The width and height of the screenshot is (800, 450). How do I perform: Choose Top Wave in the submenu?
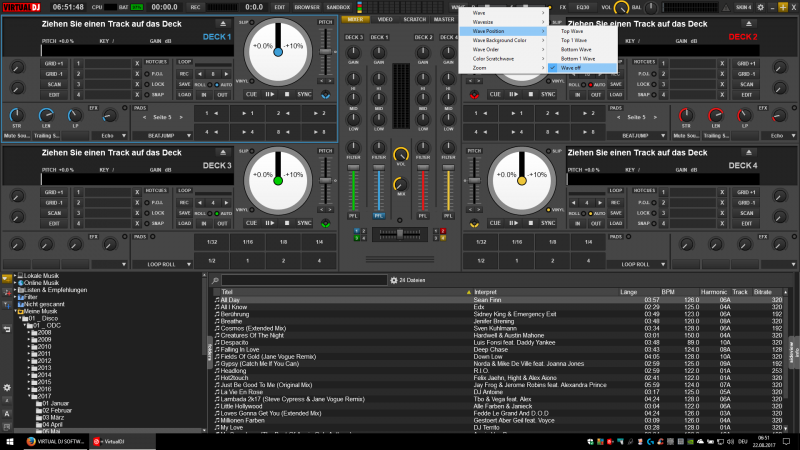tap(583, 31)
